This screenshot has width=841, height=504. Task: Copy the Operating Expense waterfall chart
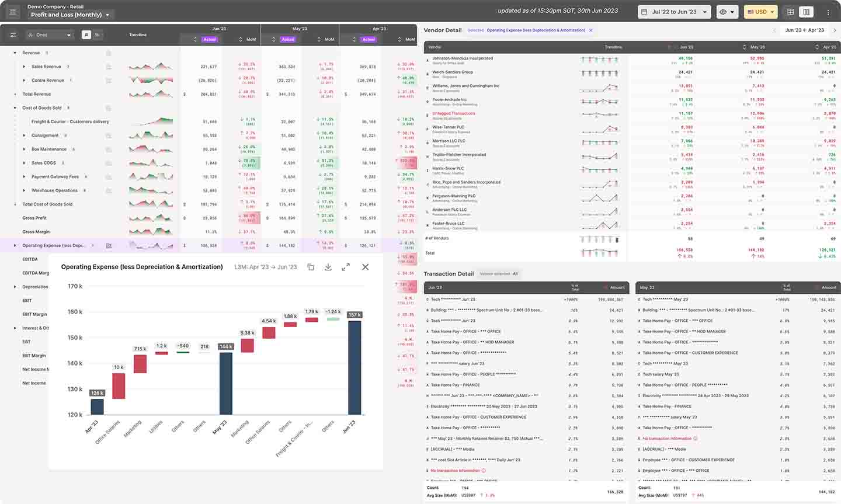[x=311, y=267]
